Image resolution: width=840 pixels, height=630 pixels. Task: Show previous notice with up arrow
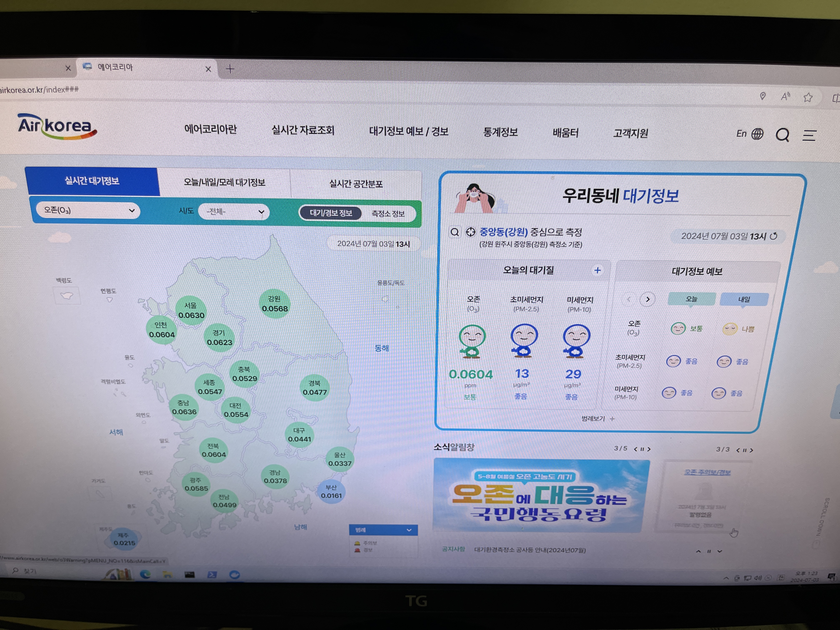tap(698, 551)
